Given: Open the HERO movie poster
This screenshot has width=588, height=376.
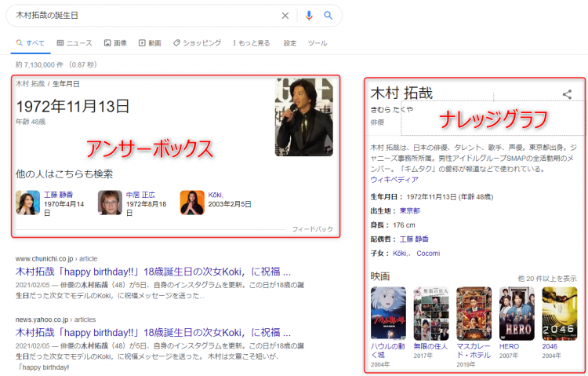Looking at the screenshot, I should point(517,314).
